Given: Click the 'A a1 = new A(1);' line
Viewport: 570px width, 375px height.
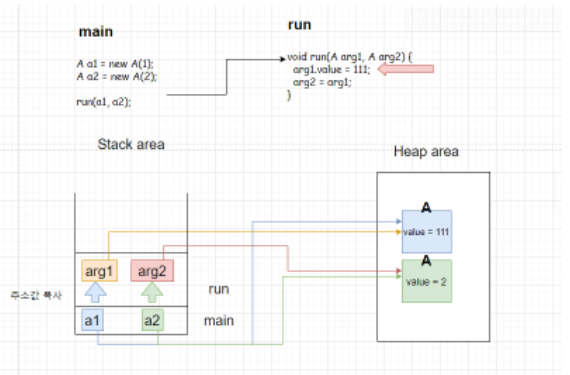Looking at the screenshot, I should point(115,64).
